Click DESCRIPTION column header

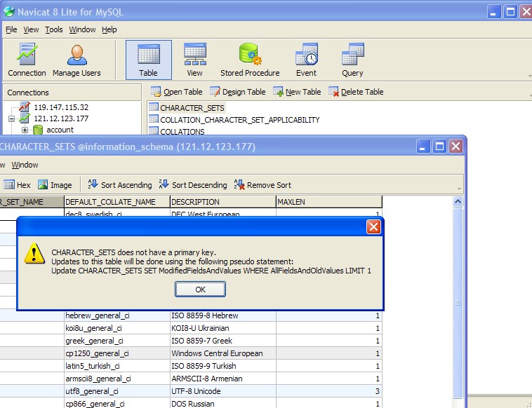[x=223, y=202]
